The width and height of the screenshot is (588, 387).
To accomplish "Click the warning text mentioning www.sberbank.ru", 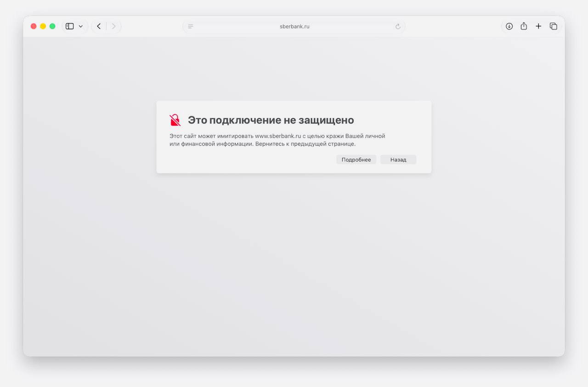I will [x=277, y=140].
